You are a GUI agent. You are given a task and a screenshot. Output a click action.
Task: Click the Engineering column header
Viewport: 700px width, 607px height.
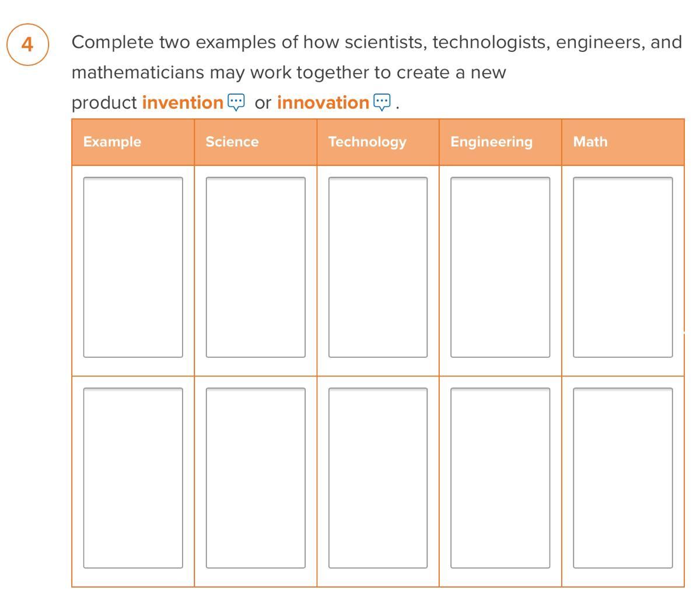(x=491, y=142)
